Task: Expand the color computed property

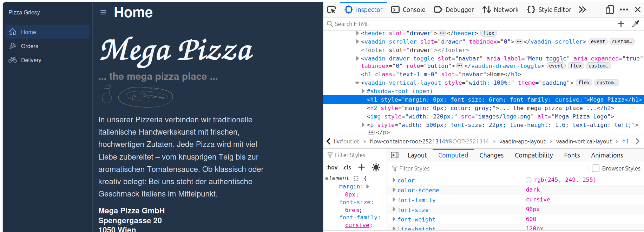Action: [394, 180]
